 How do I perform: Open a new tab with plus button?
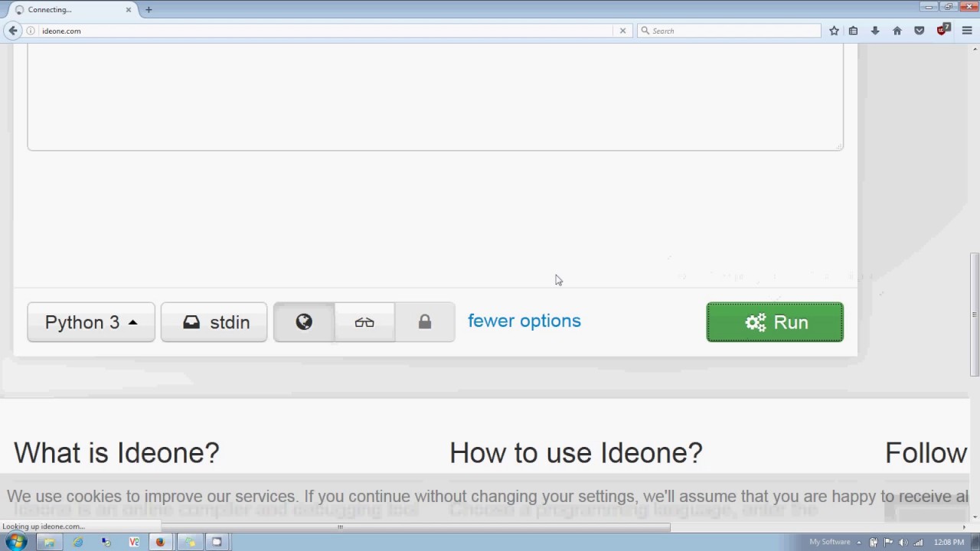pos(149,10)
